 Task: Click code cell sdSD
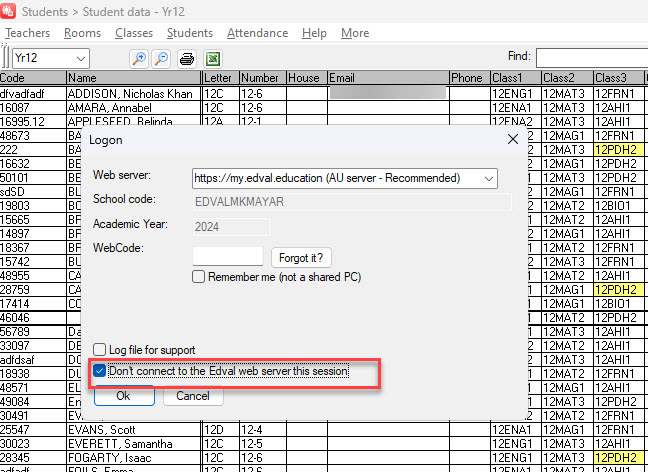coord(33,192)
